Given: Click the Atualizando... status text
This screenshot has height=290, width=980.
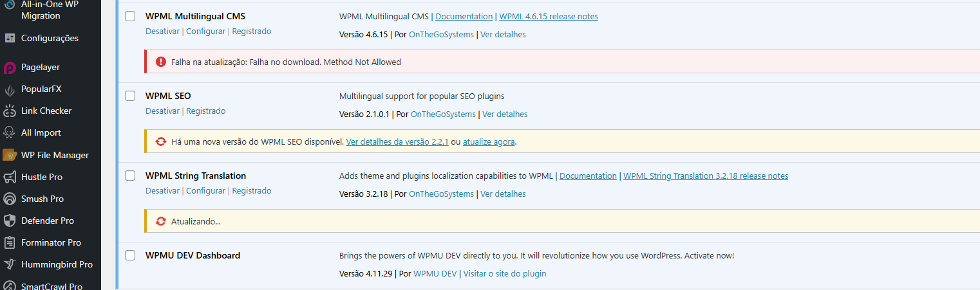Looking at the screenshot, I should [196, 221].
